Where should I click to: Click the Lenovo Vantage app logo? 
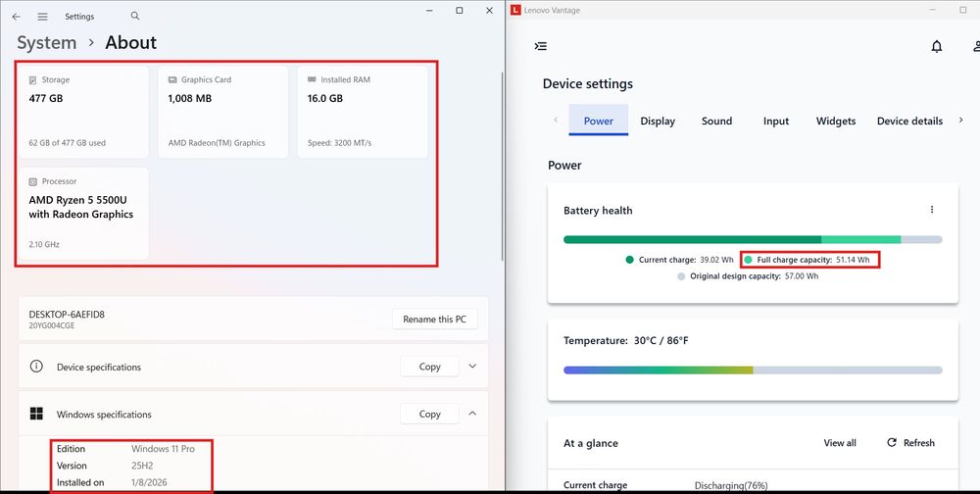515,10
